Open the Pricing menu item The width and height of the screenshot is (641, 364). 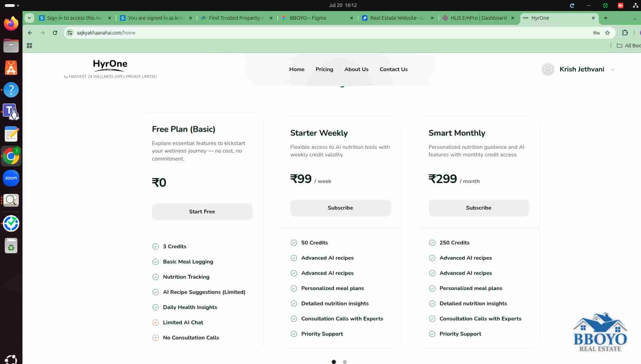coord(324,69)
